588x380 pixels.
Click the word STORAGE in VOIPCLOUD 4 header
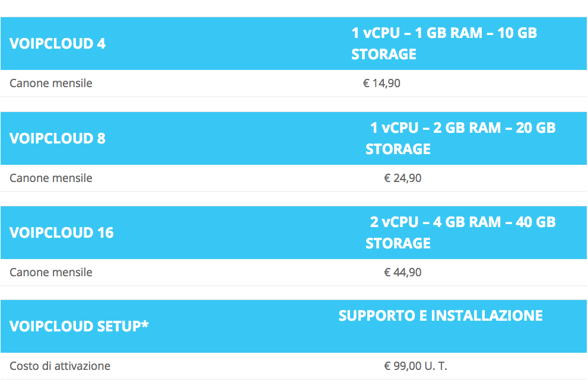pos(384,55)
